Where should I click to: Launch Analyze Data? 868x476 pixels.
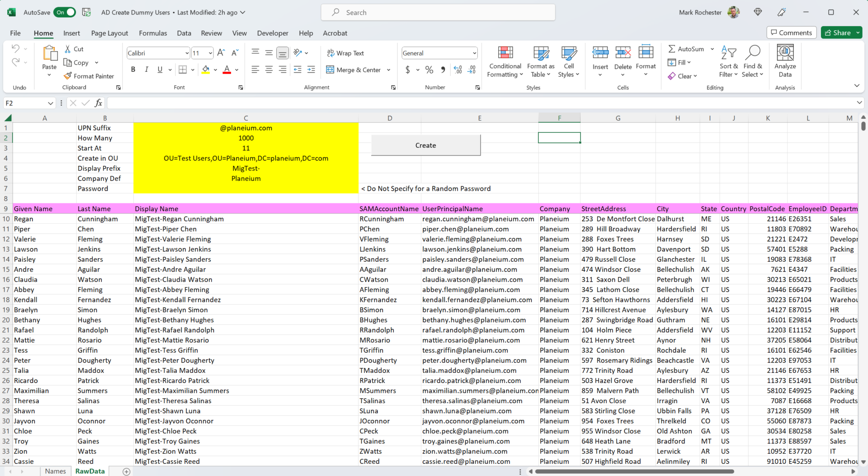(x=785, y=61)
